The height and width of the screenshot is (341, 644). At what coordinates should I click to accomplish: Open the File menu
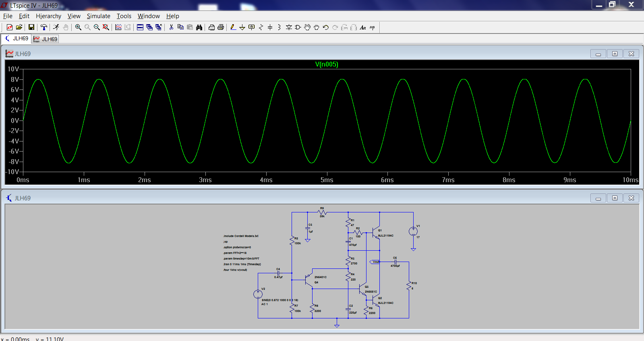pos(8,16)
